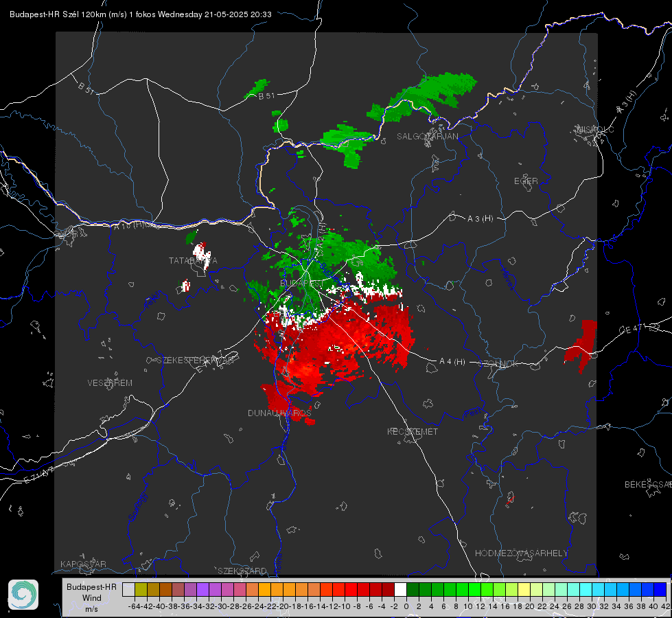Click the EGER city label
Screen dimensions: 672x618
526,181
